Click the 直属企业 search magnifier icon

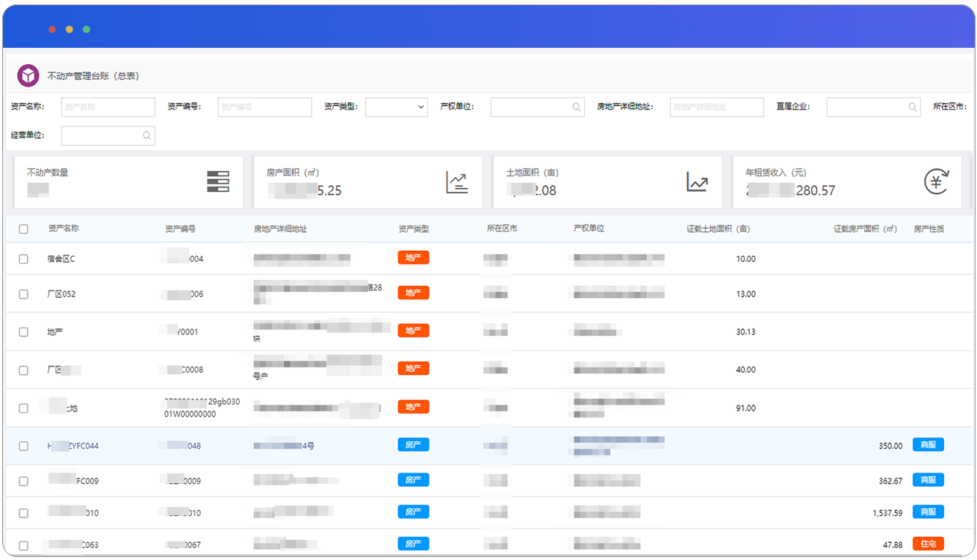coord(913,108)
